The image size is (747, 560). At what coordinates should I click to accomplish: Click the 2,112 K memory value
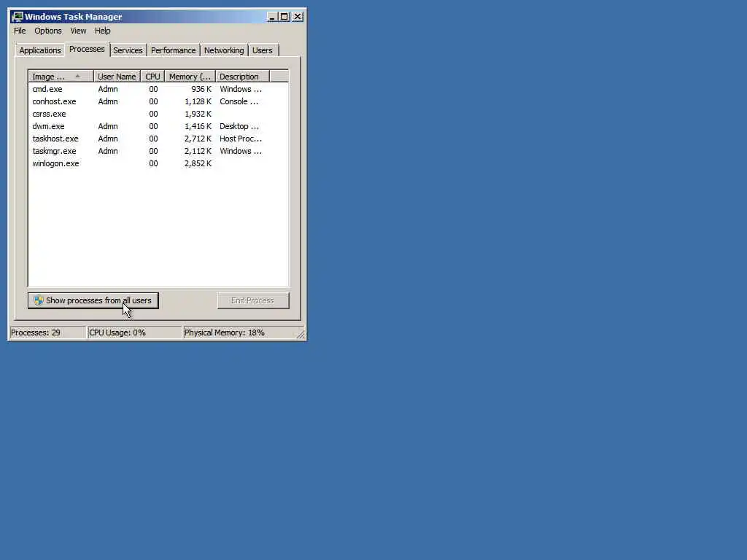(x=198, y=151)
